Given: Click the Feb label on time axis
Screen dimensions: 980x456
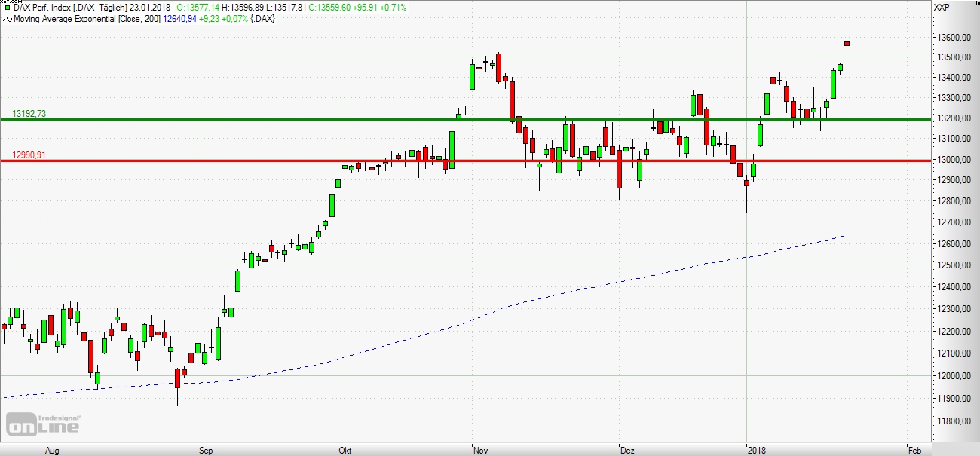Looking at the screenshot, I should click(914, 450).
